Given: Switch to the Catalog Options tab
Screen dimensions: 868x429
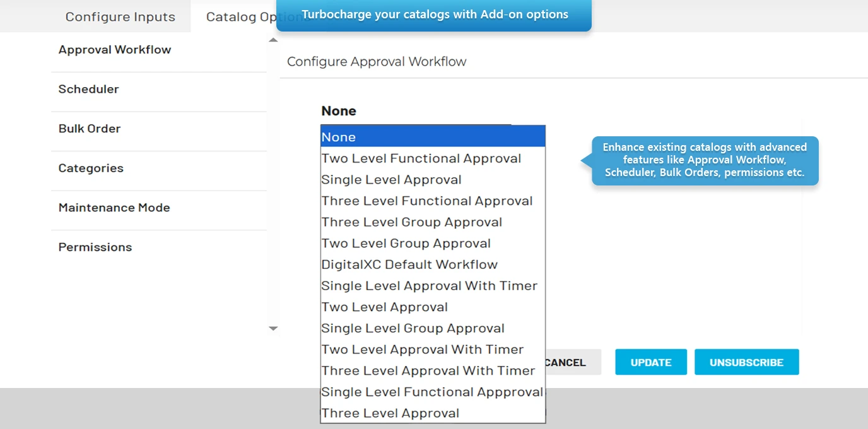Looking at the screenshot, I should point(240,17).
